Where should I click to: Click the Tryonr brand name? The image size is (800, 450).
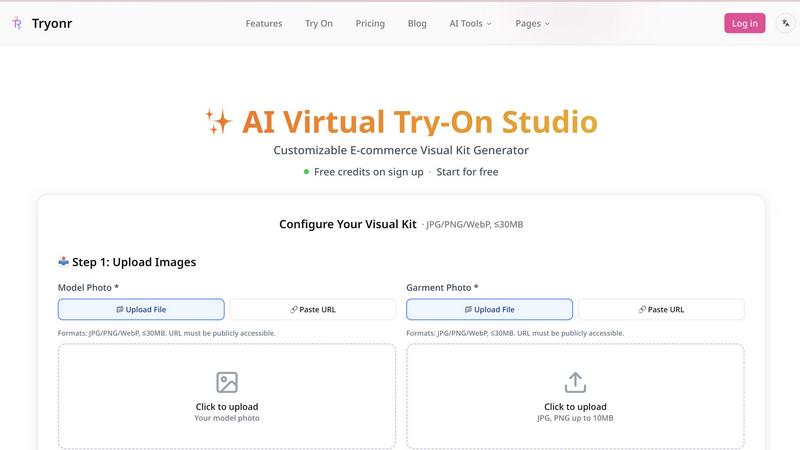[52, 23]
